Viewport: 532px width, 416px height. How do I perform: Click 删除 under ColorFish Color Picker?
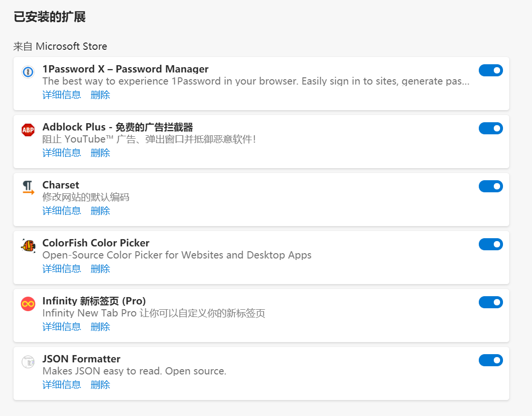[101, 269]
